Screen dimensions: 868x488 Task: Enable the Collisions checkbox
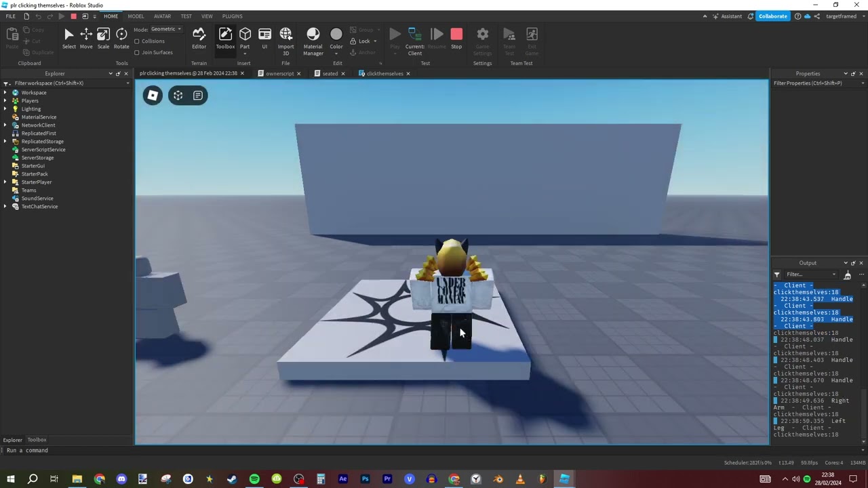pos(137,41)
